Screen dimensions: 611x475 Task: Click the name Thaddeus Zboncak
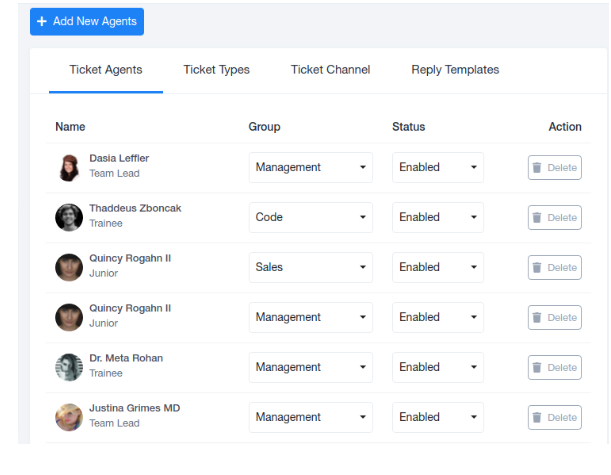click(x=135, y=208)
